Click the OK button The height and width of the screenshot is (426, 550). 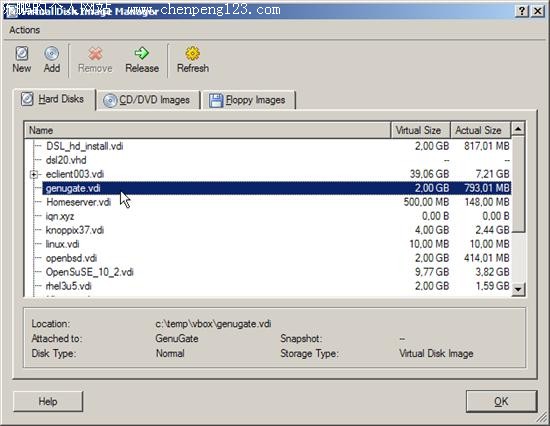501,401
